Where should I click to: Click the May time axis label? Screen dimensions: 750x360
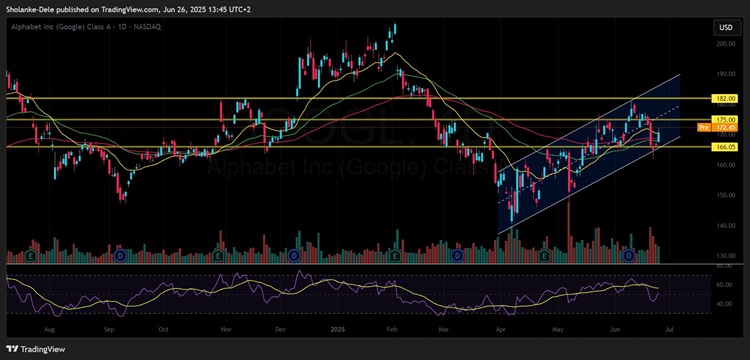(557, 330)
